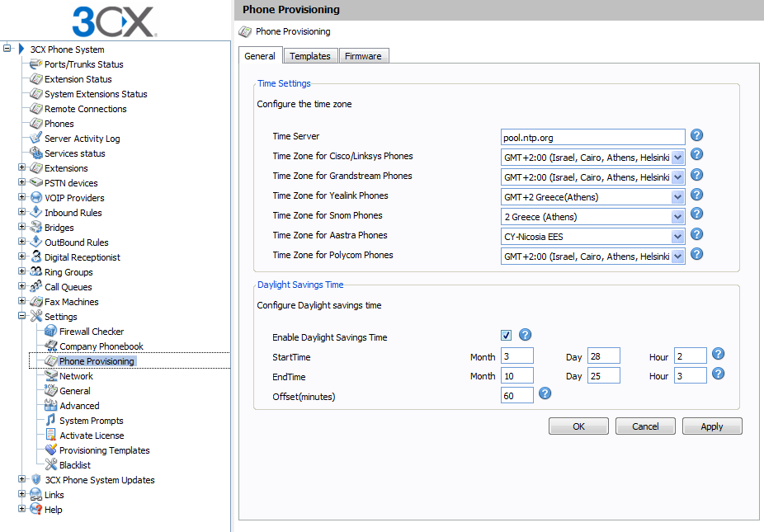
Task: Open Polycom Phones time zone dropdown
Action: pos(677,257)
